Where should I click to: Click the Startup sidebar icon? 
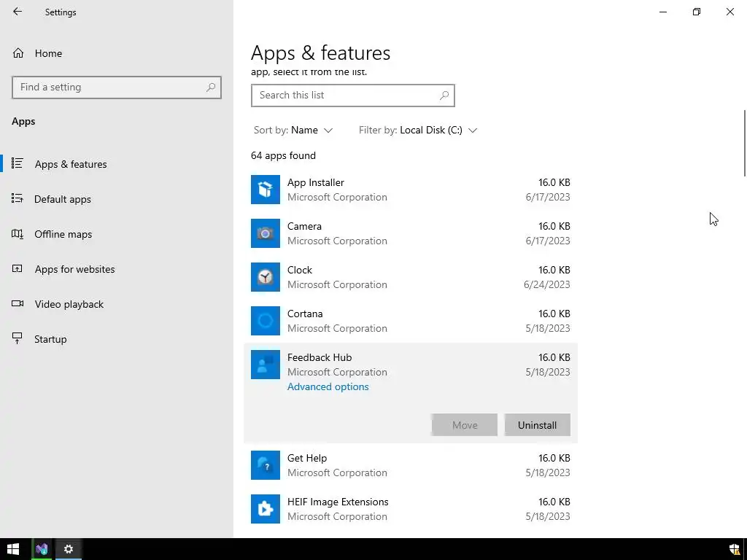click(x=18, y=338)
